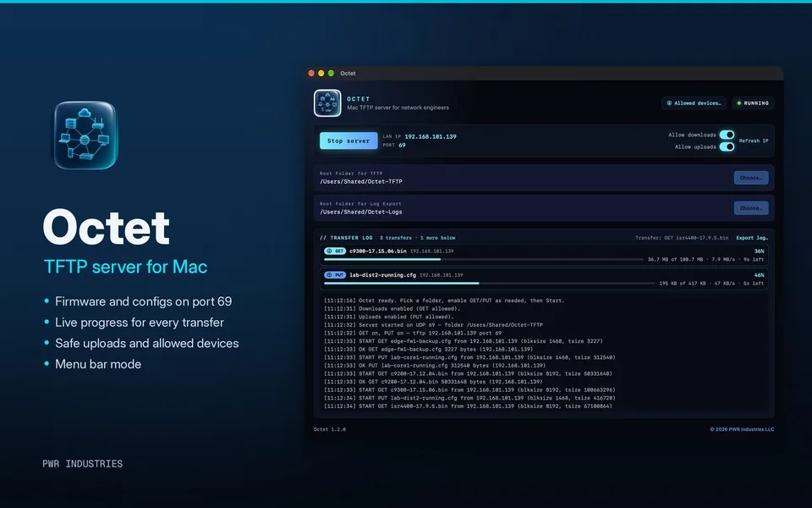
Task: Click the 46% progress value
Action: [760, 275]
